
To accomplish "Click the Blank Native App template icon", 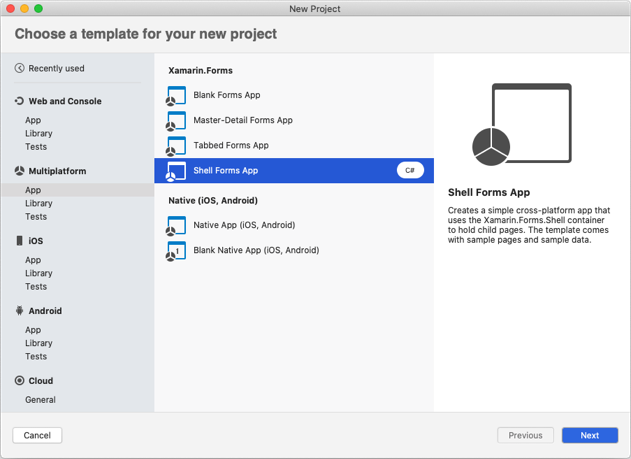I will [x=176, y=251].
